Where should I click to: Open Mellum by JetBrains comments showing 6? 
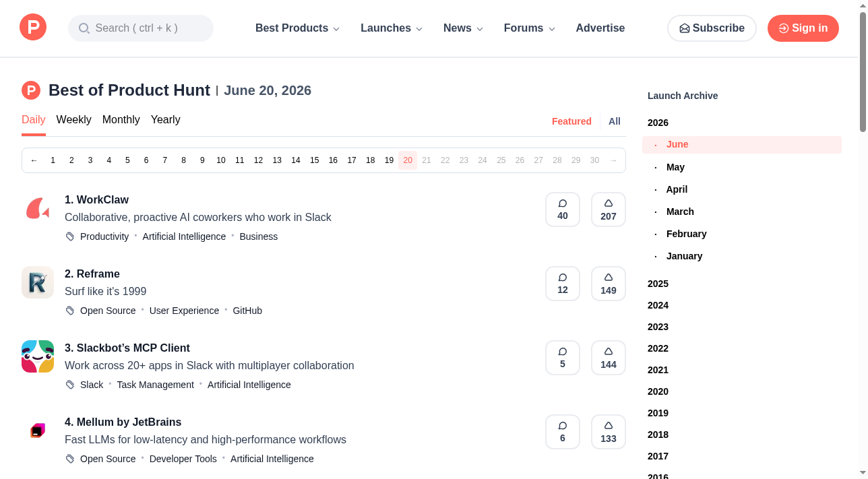pos(563,432)
